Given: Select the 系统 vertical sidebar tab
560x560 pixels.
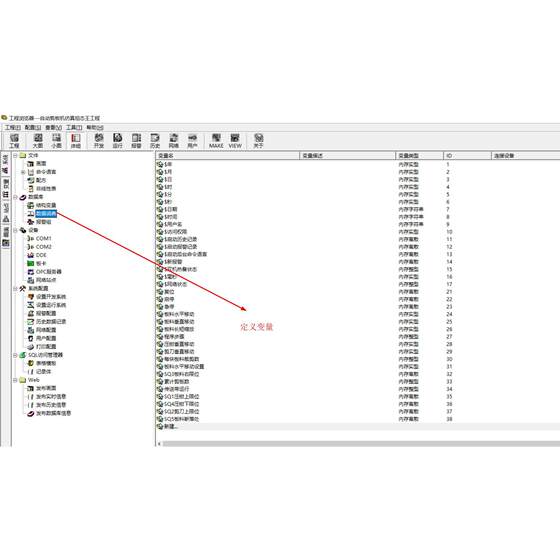Looking at the screenshot, I should click(x=6, y=164).
